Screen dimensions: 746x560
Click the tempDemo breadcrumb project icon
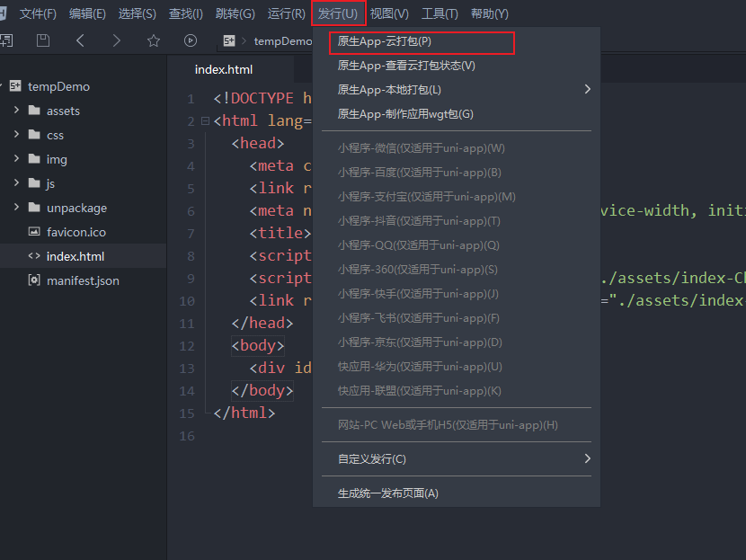click(229, 41)
